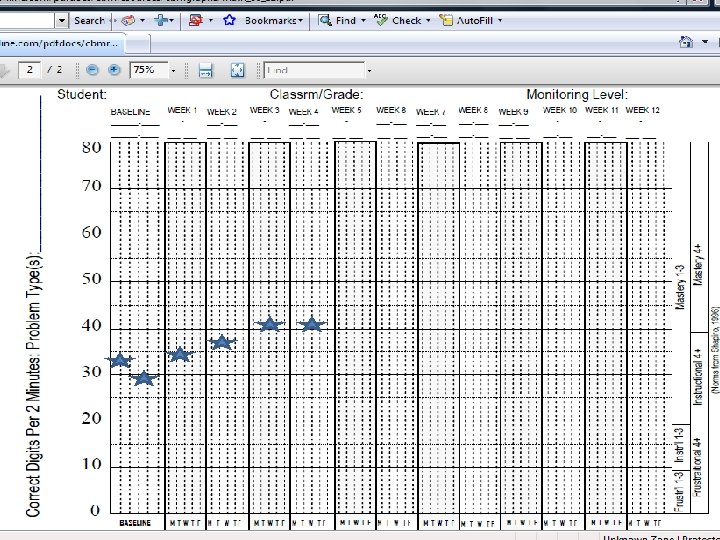Select the pdfdocs browser tab

point(61,44)
